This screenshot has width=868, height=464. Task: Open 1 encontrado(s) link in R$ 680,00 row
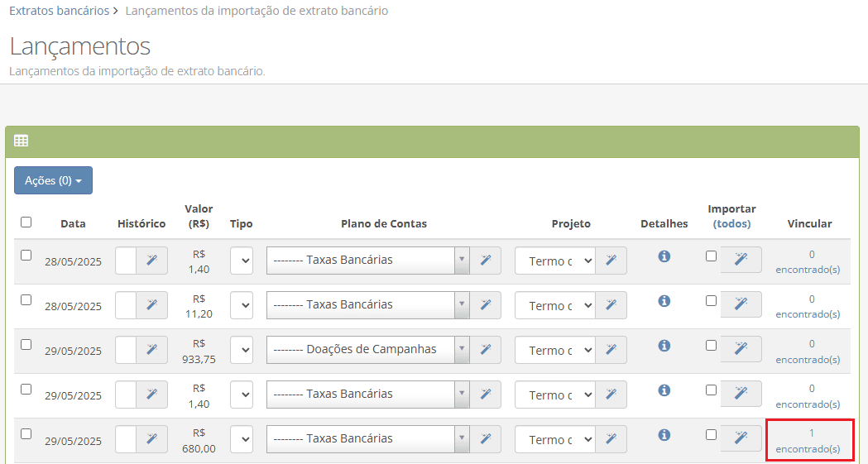[808, 441]
